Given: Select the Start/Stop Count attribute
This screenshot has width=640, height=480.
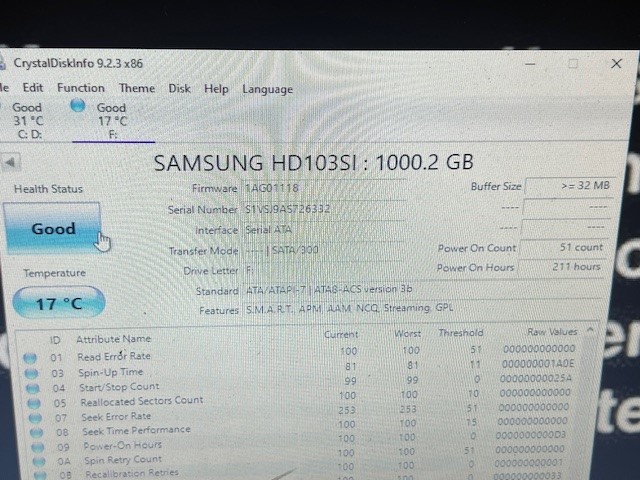Looking at the screenshot, I should coord(119,387).
